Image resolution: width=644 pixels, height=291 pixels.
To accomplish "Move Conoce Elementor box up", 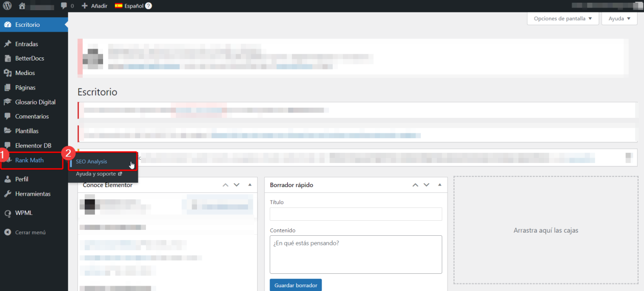I will point(226,185).
